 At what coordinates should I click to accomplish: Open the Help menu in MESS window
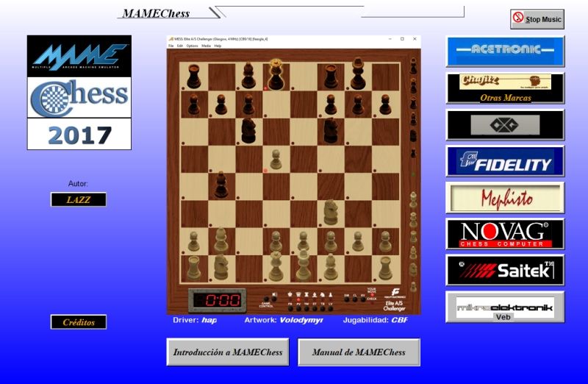tap(218, 46)
